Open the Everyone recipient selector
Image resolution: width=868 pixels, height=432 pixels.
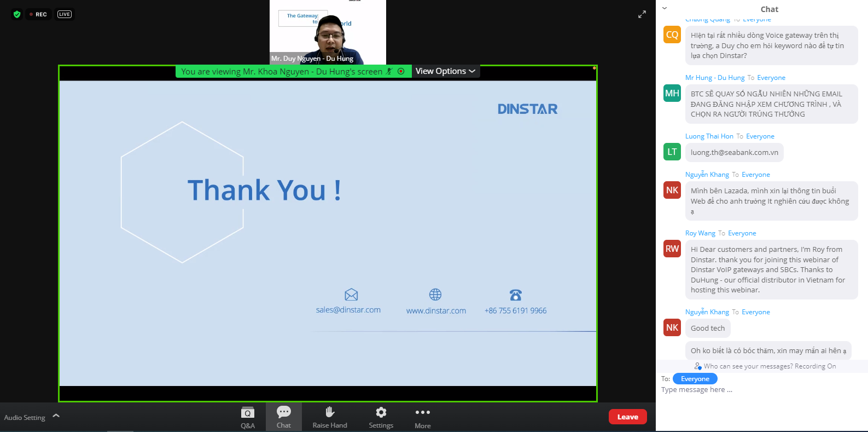[x=695, y=379]
